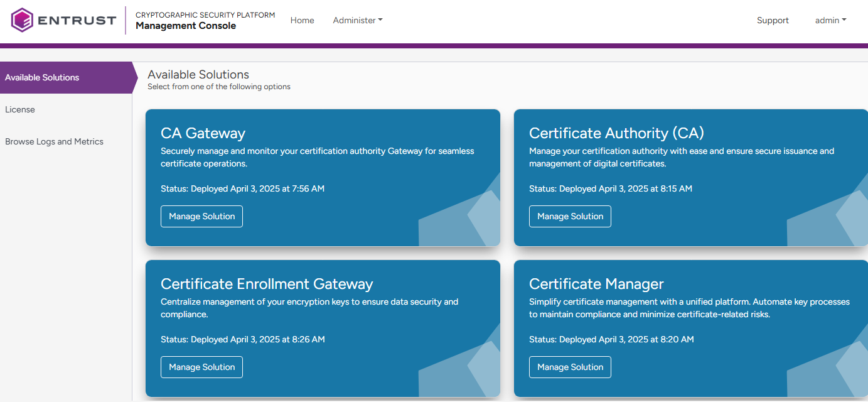Open the License sidebar section
The image size is (868, 402).
(20, 109)
